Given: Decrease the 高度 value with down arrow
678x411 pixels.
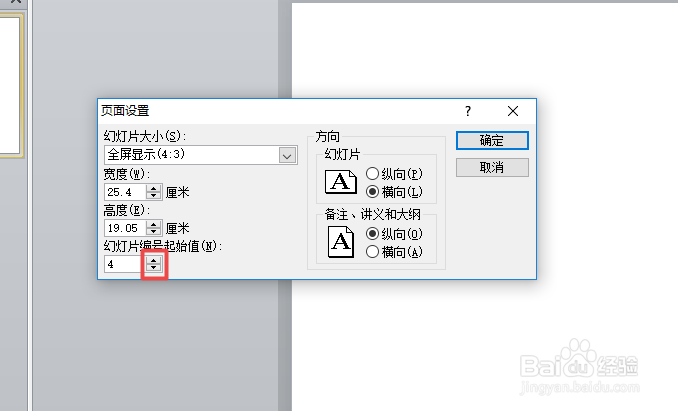Looking at the screenshot, I should [x=154, y=232].
